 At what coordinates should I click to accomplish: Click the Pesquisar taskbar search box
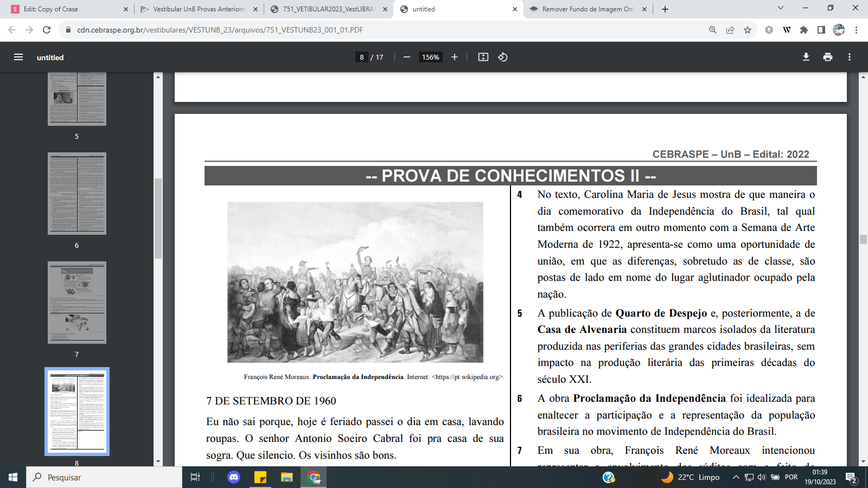(104, 477)
